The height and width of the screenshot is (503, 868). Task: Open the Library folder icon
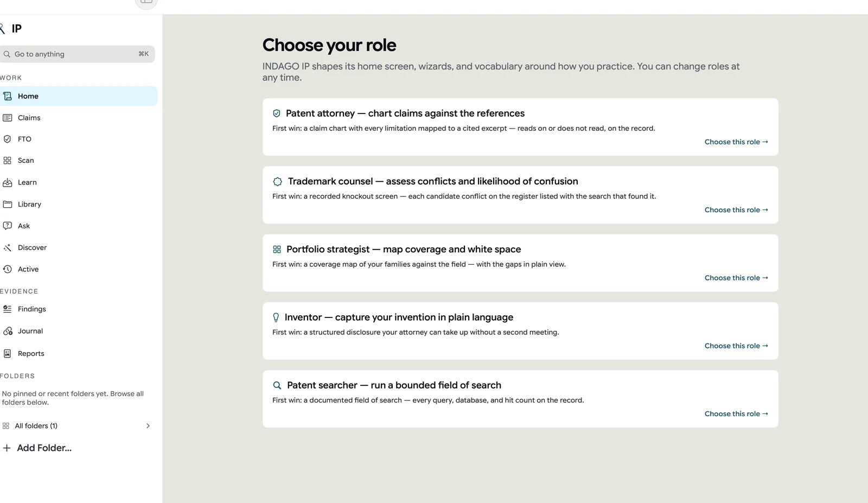pyautogui.click(x=8, y=204)
